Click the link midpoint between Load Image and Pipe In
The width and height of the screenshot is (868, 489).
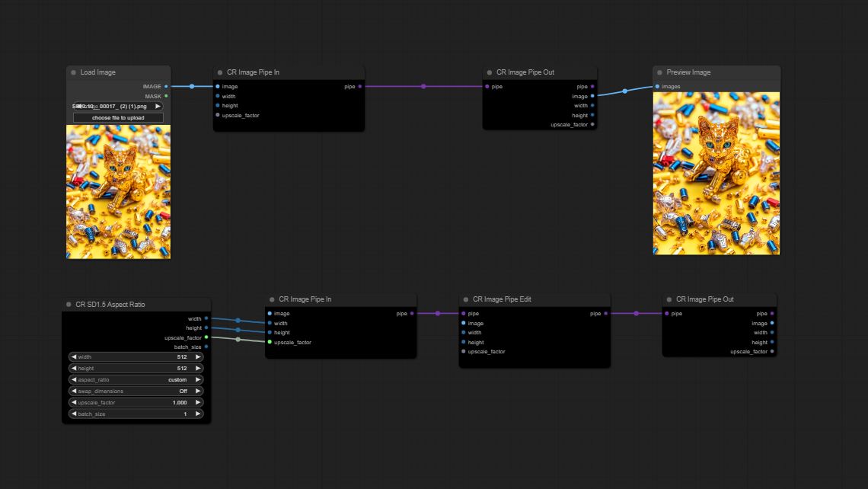192,86
